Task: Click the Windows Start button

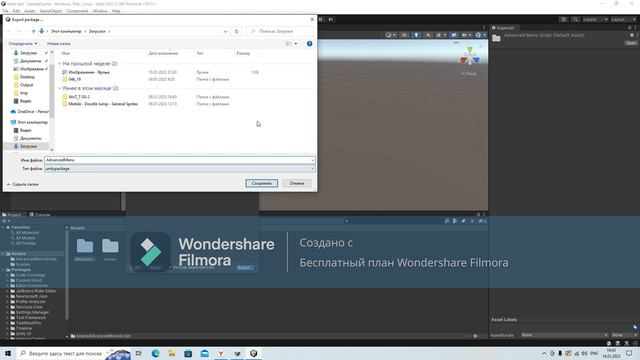Action: pos(8,353)
